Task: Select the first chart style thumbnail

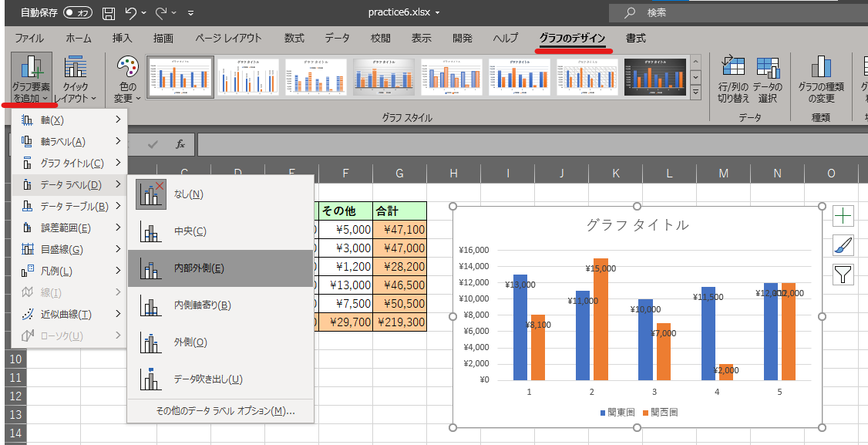Action: coord(180,77)
